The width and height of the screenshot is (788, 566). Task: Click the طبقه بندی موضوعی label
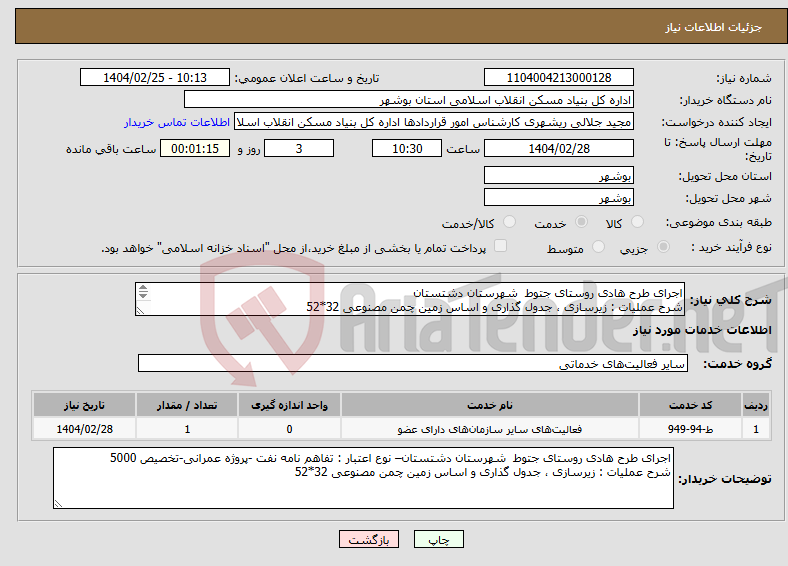719,222
